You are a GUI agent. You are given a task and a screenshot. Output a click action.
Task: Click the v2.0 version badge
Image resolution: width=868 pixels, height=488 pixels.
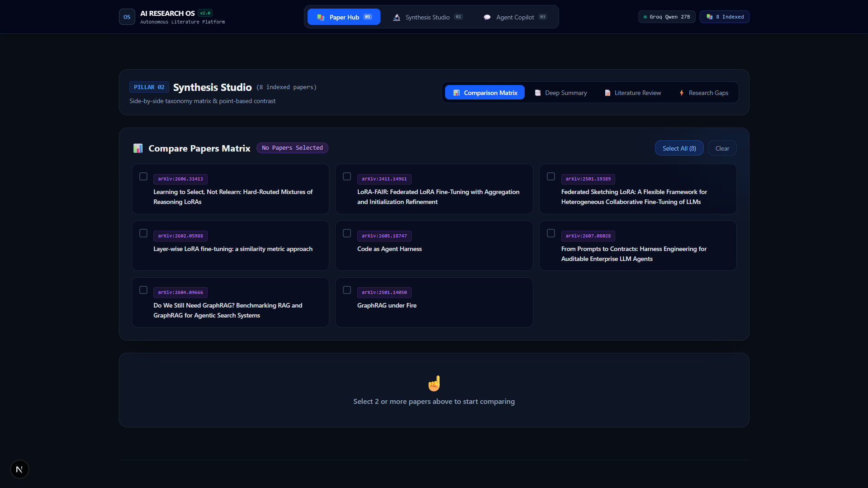(x=205, y=13)
